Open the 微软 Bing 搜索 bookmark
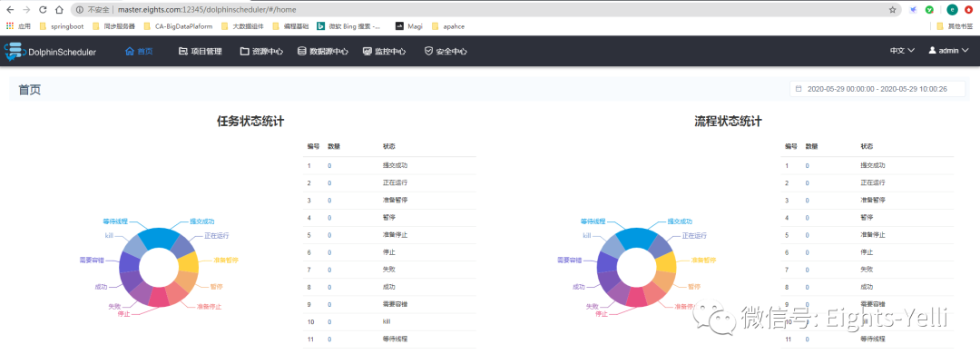 [x=348, y=26]
